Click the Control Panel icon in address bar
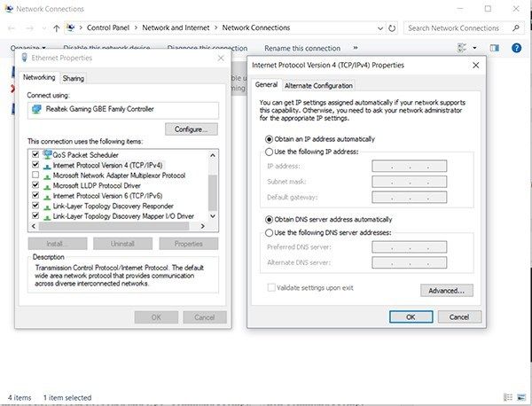This screenshot has width=532, height=406. pyautogui.click(x=71, y=27)
